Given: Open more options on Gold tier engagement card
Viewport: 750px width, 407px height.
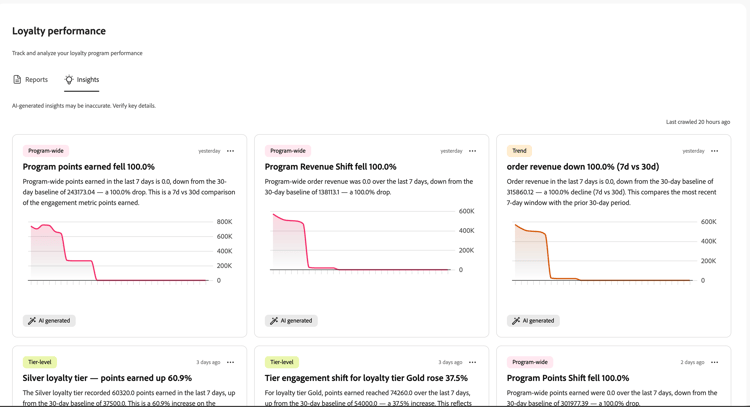Looking at the screenshot, I should pos(473,363).
